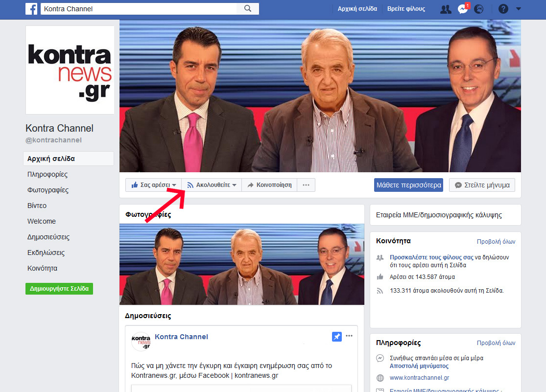Open the help question mark icon

click(503, 9)
